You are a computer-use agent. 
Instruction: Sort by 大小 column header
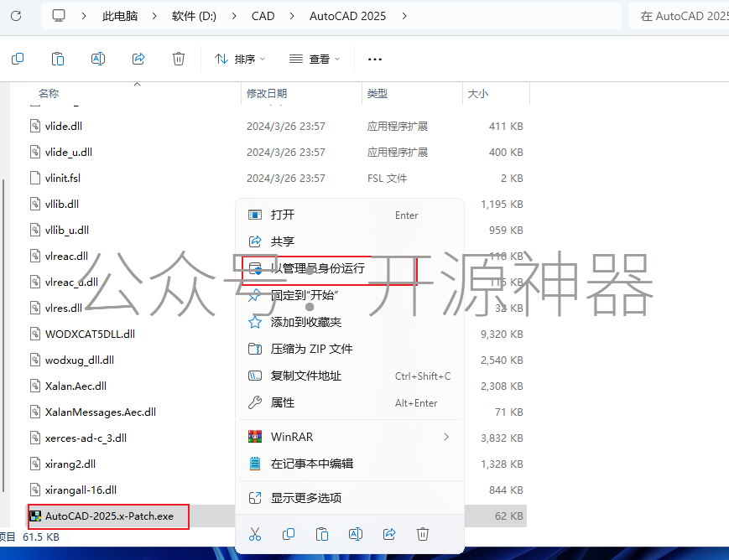point(478,93)
